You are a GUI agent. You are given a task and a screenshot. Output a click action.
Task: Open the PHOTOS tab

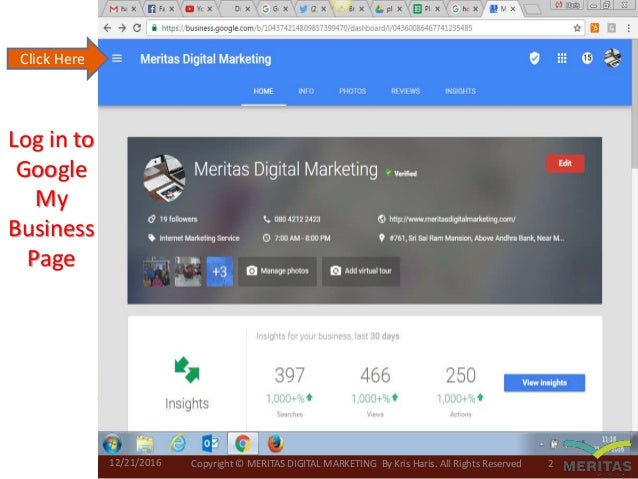click(x=352, y=91)
